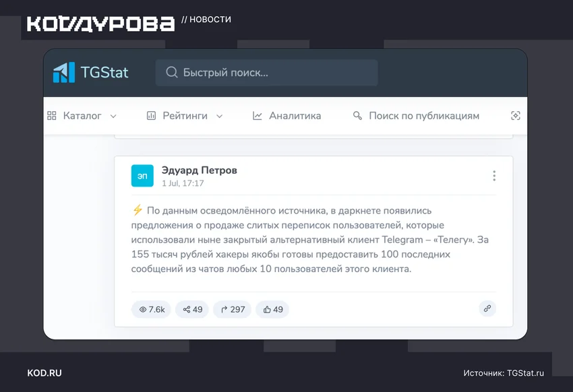
Task: Click the КОД ДУРОВА logo
Action: [100, 24]
